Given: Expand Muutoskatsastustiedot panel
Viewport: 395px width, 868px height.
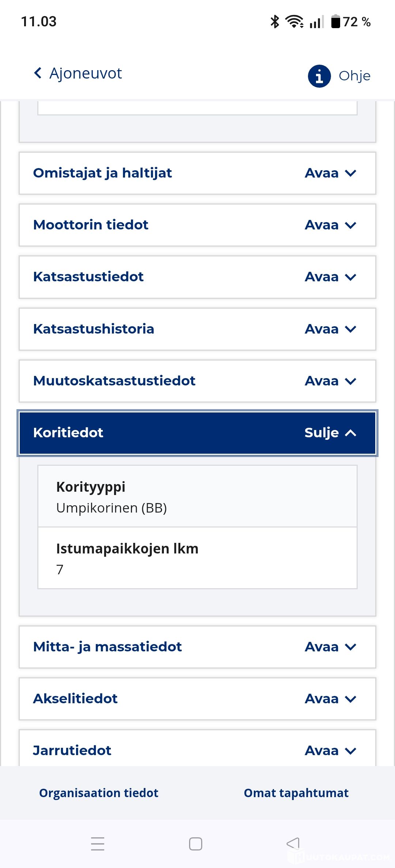Looking at the screenshot, I should [197, 381].
